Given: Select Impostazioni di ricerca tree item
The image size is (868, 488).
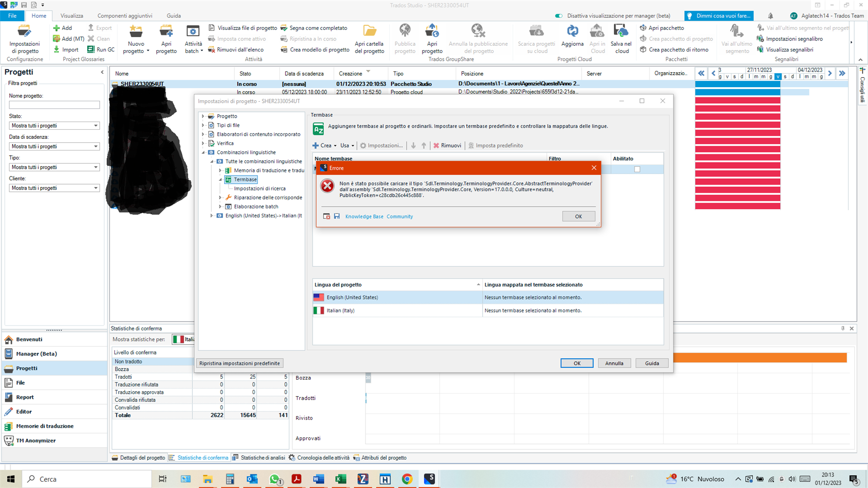Looking at the screenshot, I should pos(259,189).
